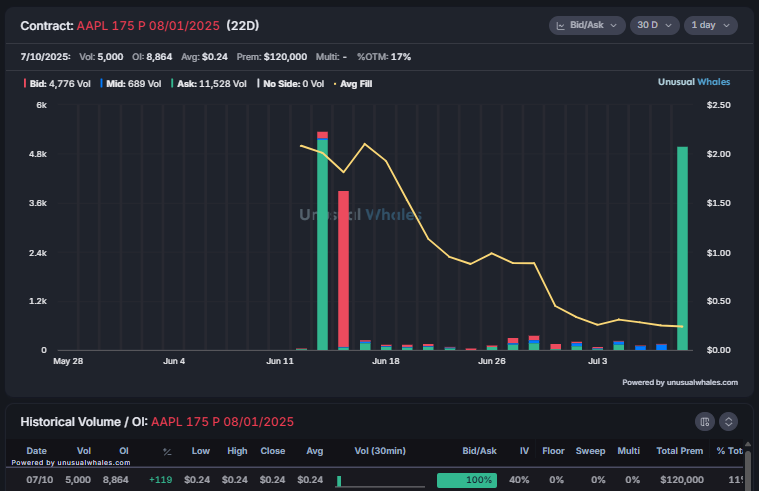Click the Jul 3 x-axis label
759x491 pixels.
(597, 361)
